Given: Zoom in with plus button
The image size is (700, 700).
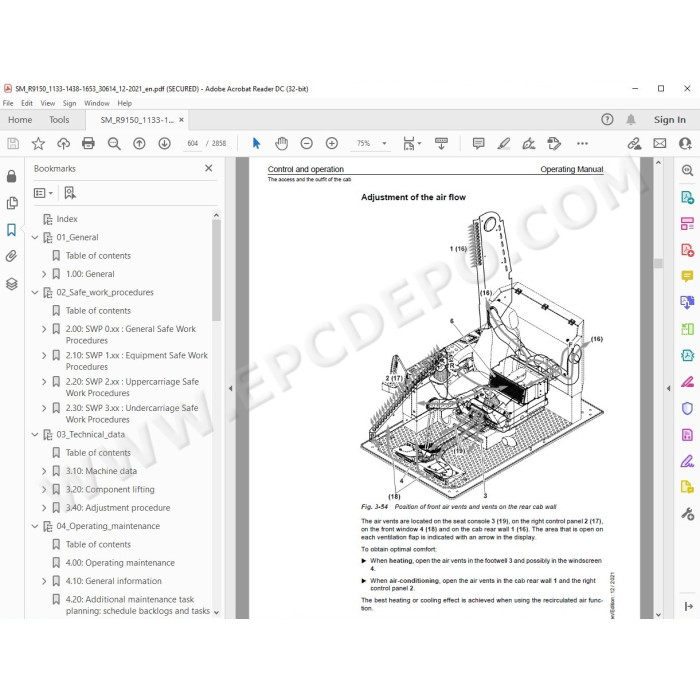Looking at the screenshot, I should (x=332, y=143).
